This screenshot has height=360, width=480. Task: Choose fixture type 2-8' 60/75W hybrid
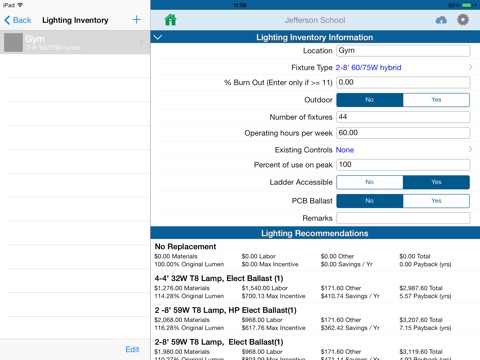tap(368, 67)
